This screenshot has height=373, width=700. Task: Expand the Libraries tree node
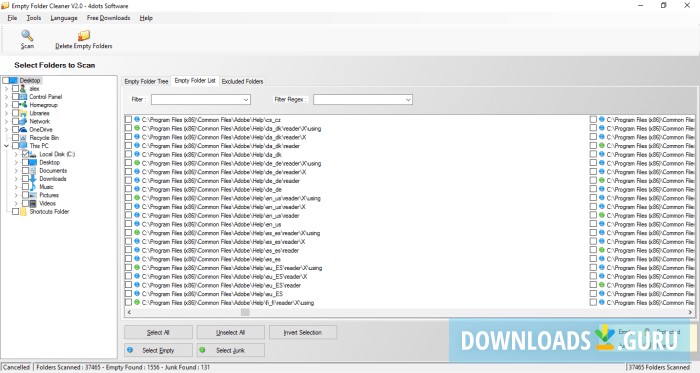6,113
